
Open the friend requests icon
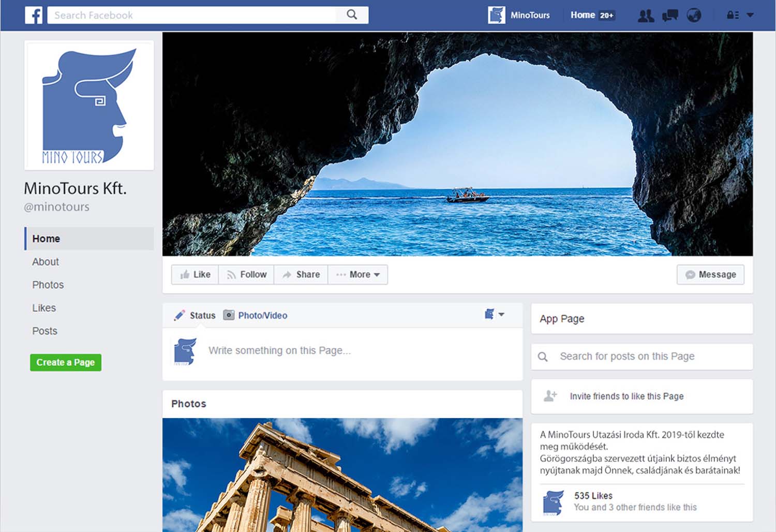646,16
